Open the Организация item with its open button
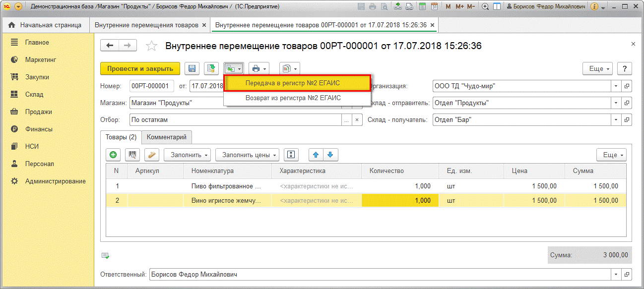This screenshot has height=289, width=644. [627, 86]
